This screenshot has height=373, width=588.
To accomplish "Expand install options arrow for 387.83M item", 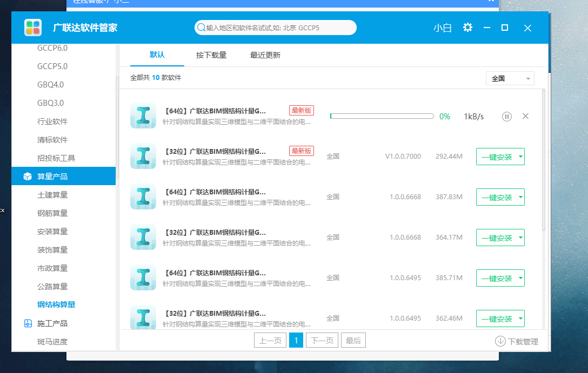I will click(520, 197).
